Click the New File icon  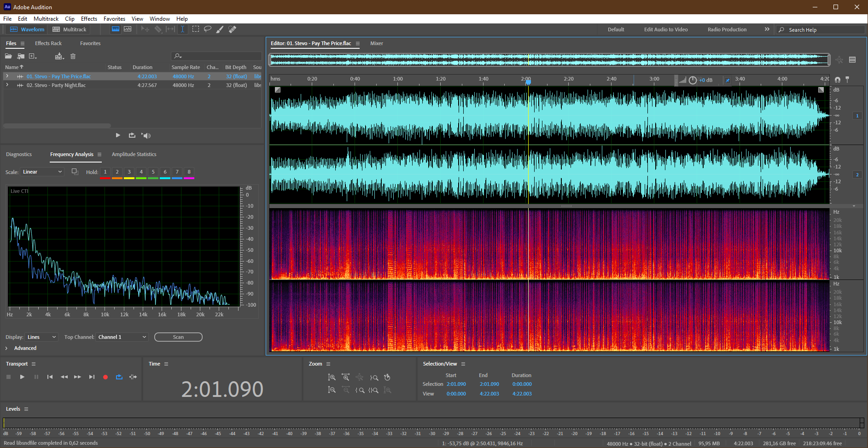tap(33, 56)
